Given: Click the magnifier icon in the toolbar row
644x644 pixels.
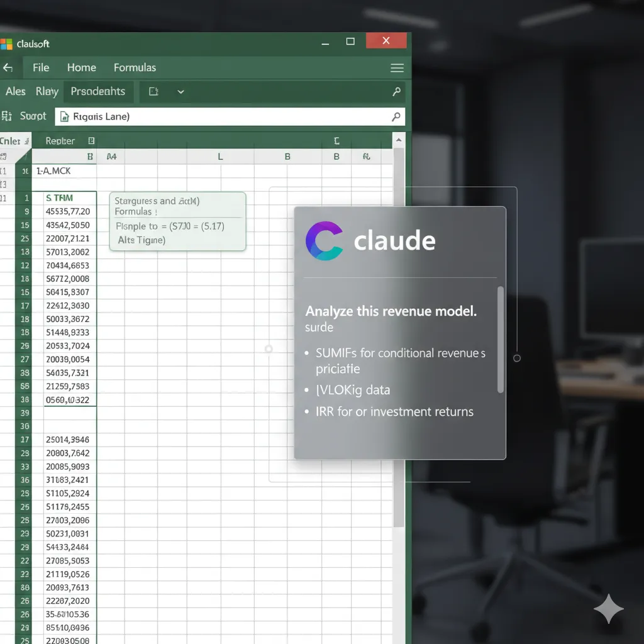Looking at the screenshot, I should coord(396,92).
